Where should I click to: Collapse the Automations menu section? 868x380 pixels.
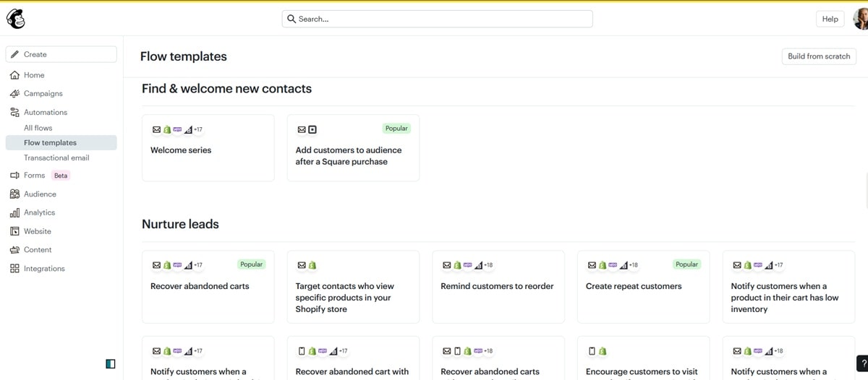pyautogui.click(x=45, y=113)
